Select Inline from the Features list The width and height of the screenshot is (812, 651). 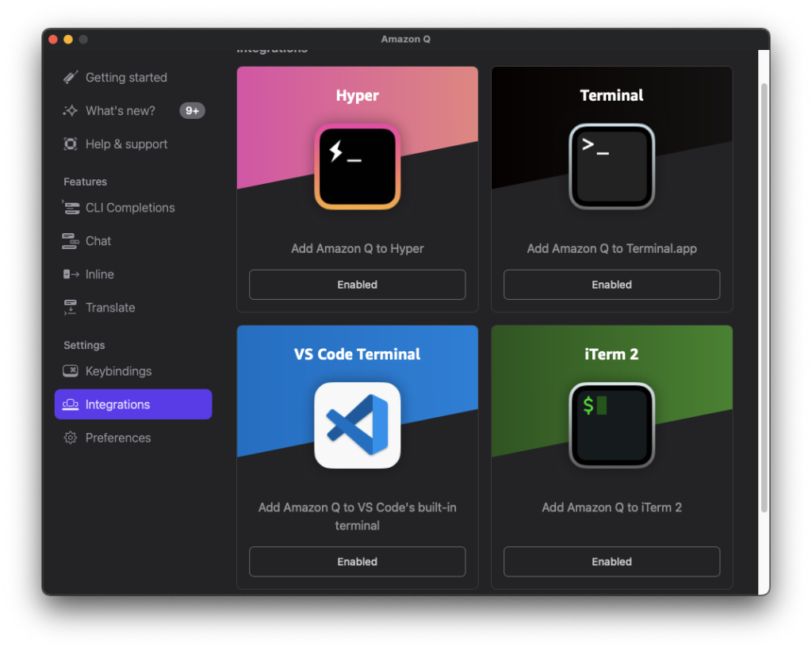[x=100, y=274]
